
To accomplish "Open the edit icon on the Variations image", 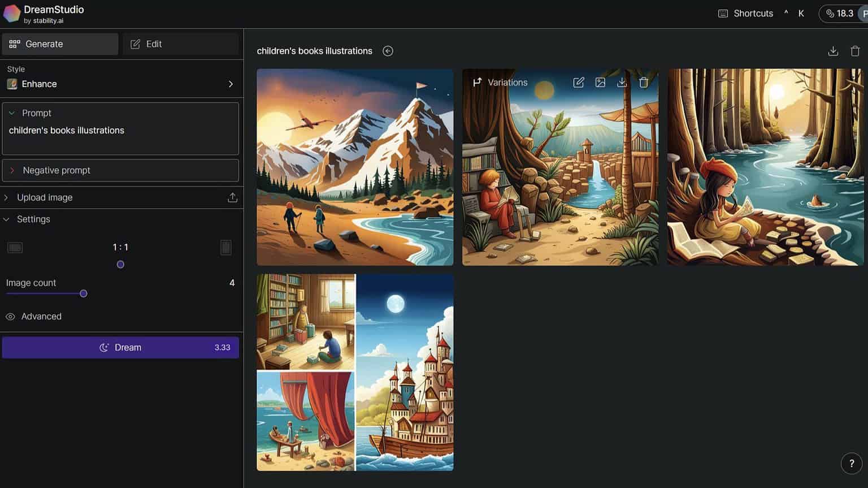I will click(579, 82).
